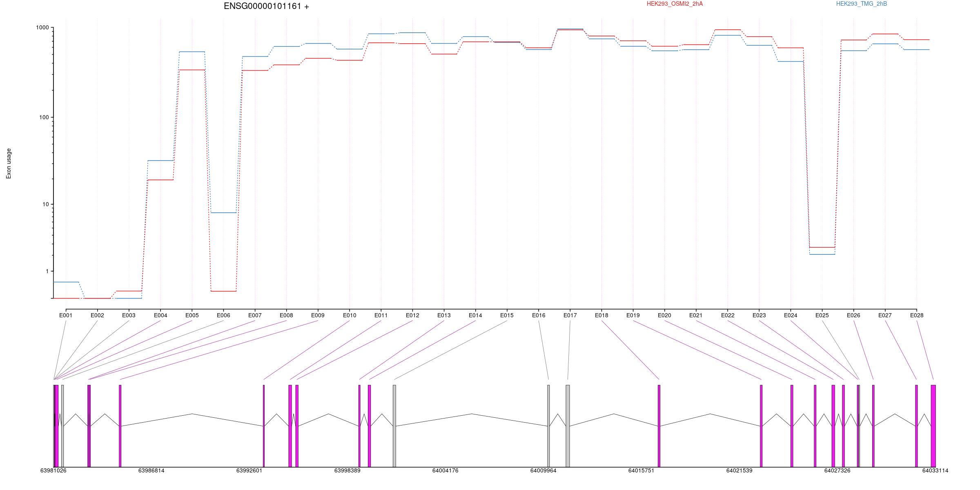The height and width of the screenshot is (490, 980).
Task: Select exon label E028
Action: click(x=917, y=315)
